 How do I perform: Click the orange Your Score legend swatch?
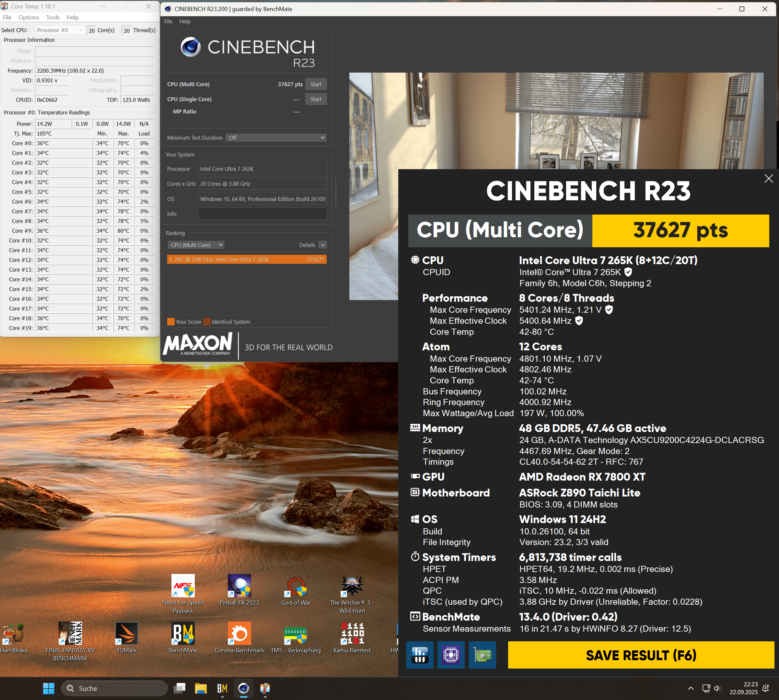click(171, 322)
